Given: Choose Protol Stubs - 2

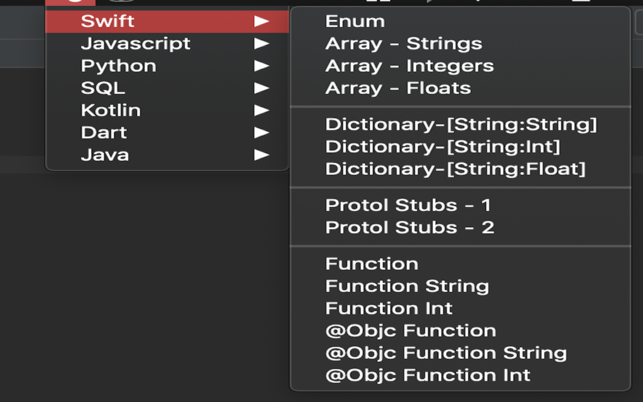Looking at the screenshot, I should (x=460, y=227).
